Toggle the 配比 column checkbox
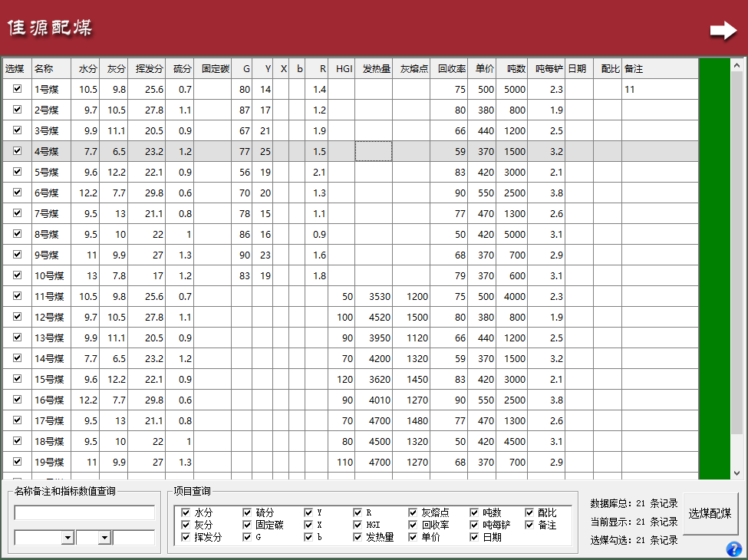The height and width of the screenshot is (560, 748). (529, 512)
